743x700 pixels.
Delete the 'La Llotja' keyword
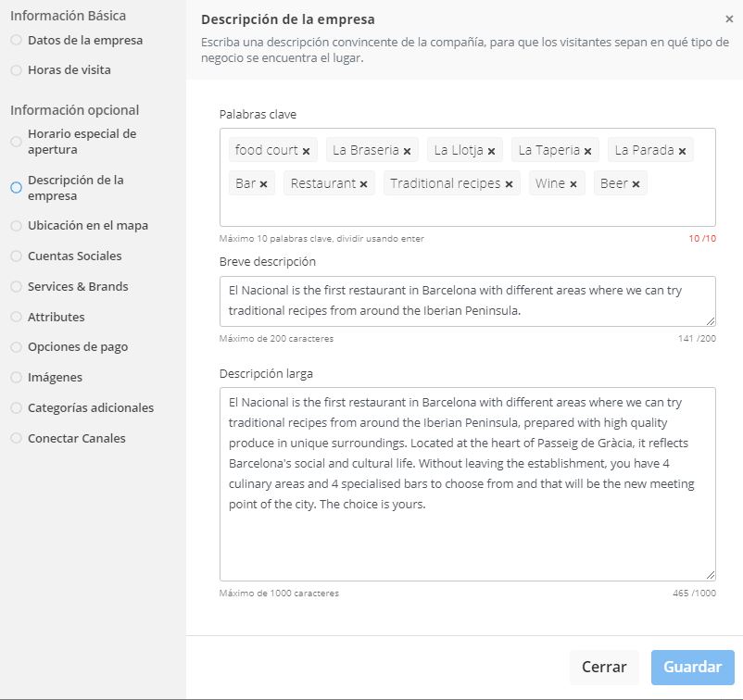coord(491,151)
